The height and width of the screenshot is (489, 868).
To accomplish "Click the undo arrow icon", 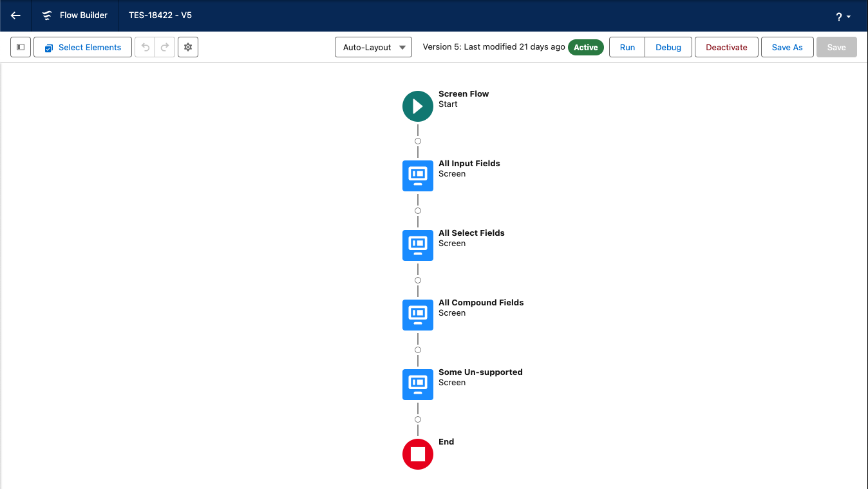I will (x=145, y=47).
